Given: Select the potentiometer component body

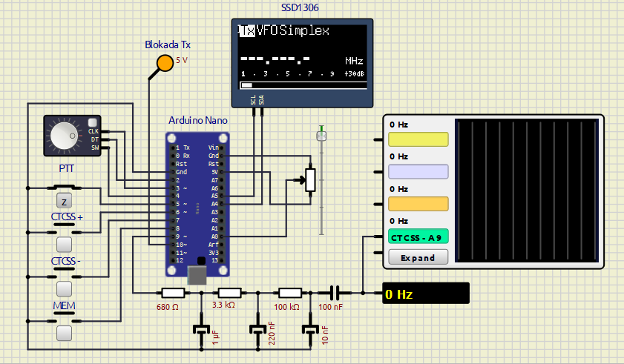Looking at the screenshot, I should coord(310,180).
